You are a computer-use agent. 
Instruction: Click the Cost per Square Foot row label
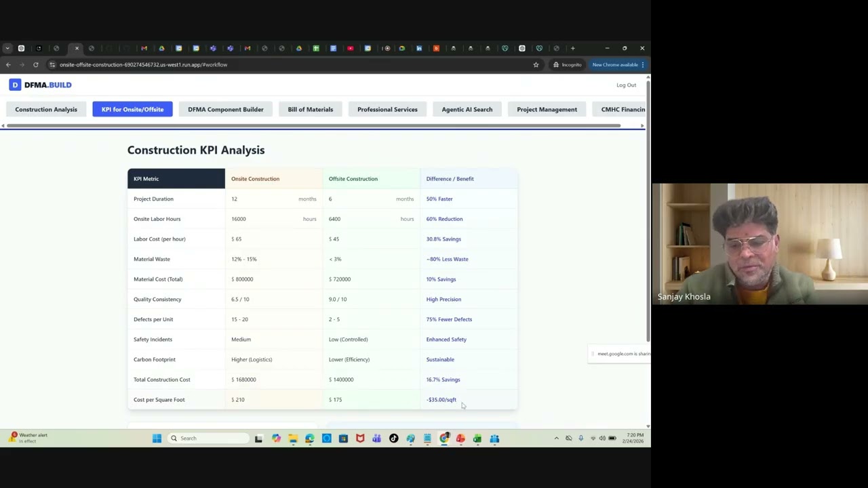tap(159, 400)
